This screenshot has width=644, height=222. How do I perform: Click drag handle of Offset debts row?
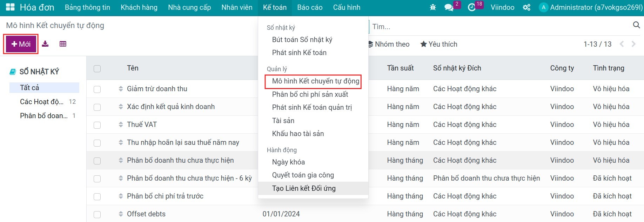point(121,214)
